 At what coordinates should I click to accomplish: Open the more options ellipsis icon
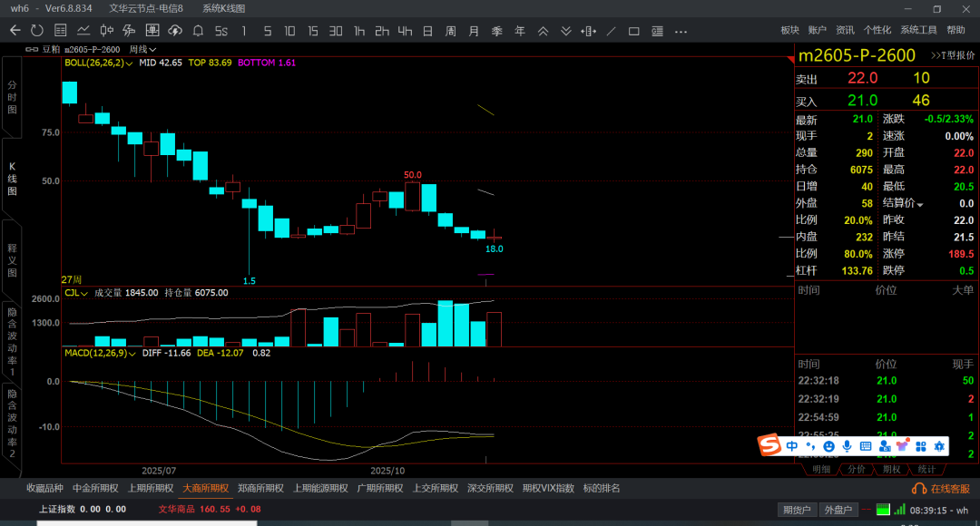681,31
